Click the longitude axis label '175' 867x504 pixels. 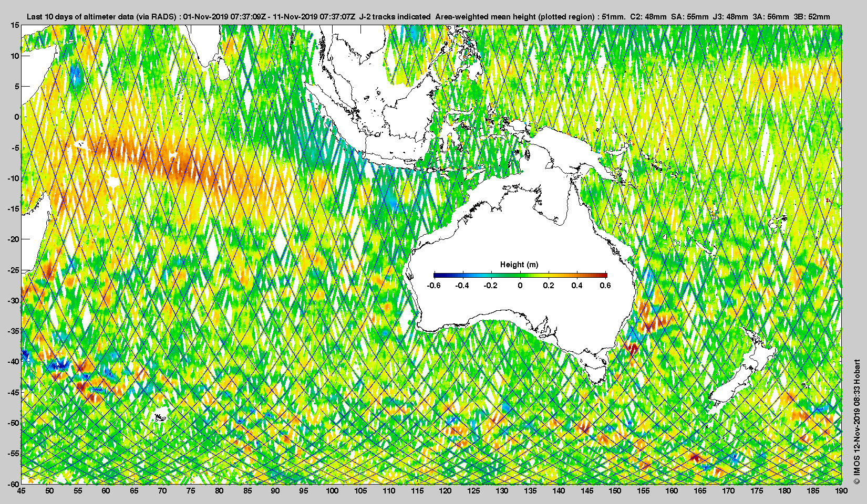coord(757,491)
